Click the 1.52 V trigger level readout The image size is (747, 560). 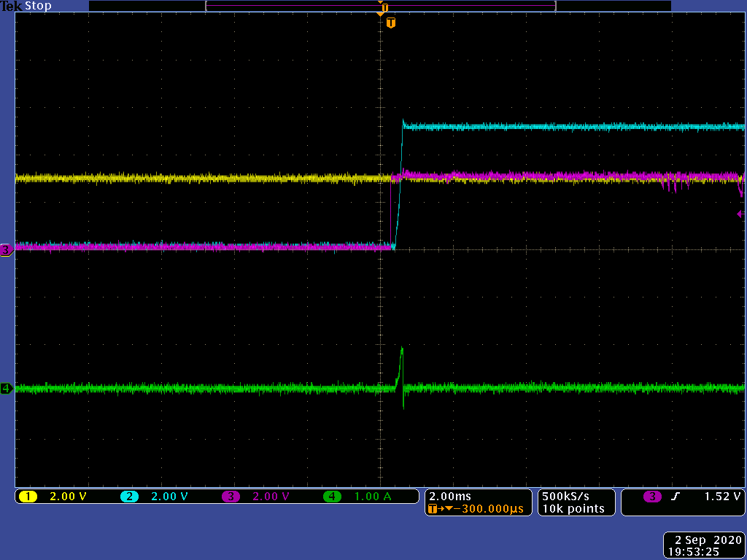click(x=722, y=497)
